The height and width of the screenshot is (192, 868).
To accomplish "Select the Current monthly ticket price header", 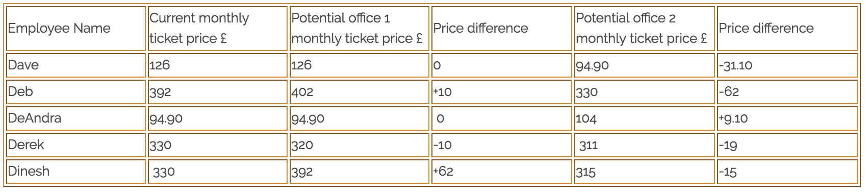I will [x=218, y=29].
